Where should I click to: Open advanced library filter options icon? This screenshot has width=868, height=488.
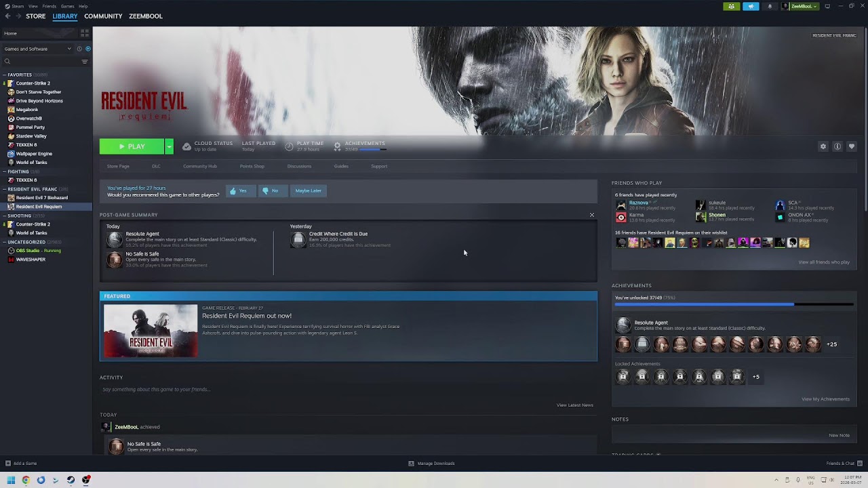coord(85,62)
